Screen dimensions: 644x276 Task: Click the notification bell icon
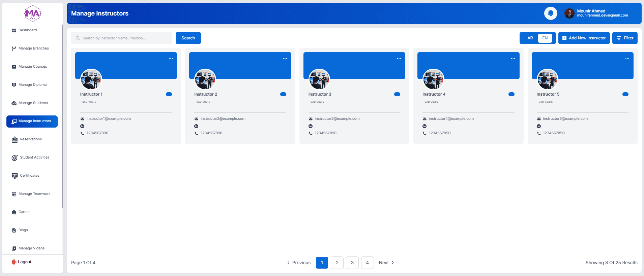point(550,13)
